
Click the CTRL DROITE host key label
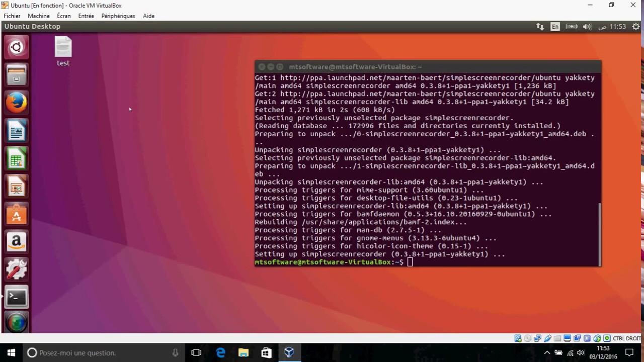click(x=627, y=338)
